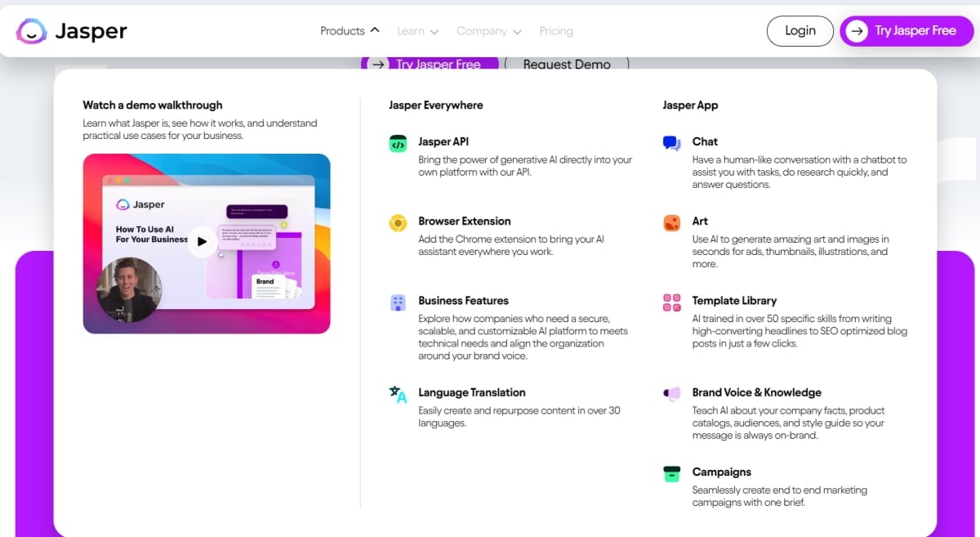Collapse the Products menu chevron

(x=375, y=30)
